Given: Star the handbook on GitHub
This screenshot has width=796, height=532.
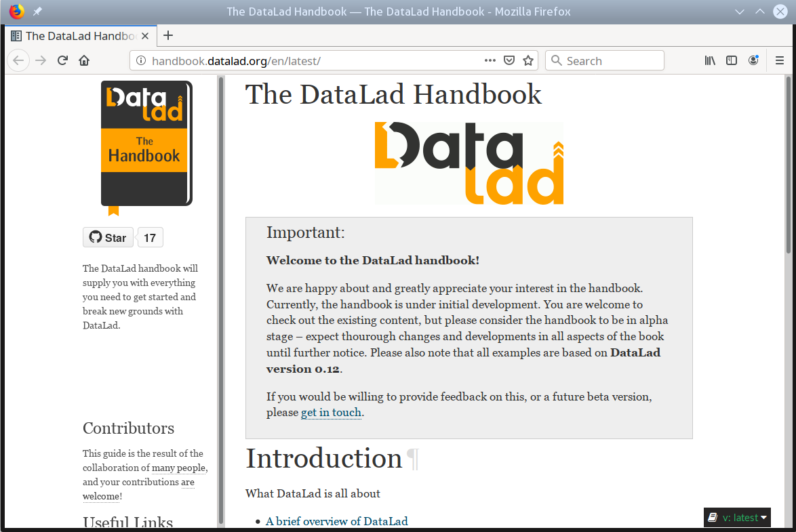Looking at the screenshot, I should coord(108,238).
